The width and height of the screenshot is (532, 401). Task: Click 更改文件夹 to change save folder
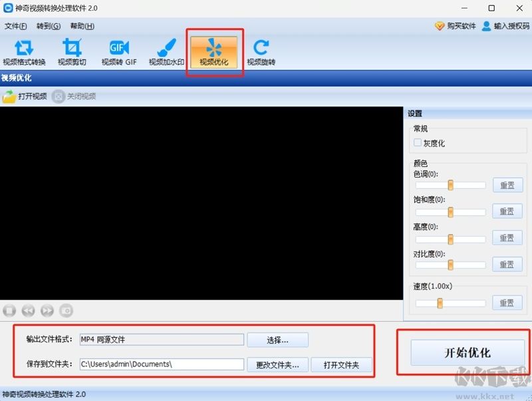[279, 364]
